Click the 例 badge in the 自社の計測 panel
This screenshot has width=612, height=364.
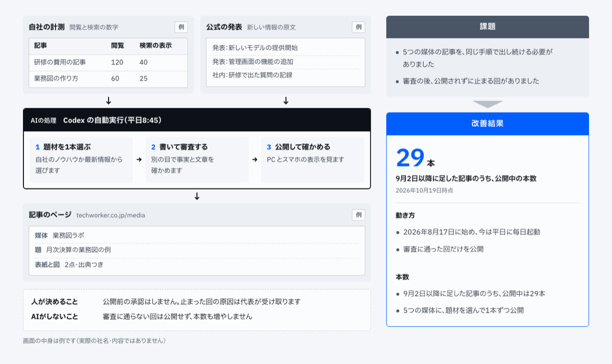point(181,27)
